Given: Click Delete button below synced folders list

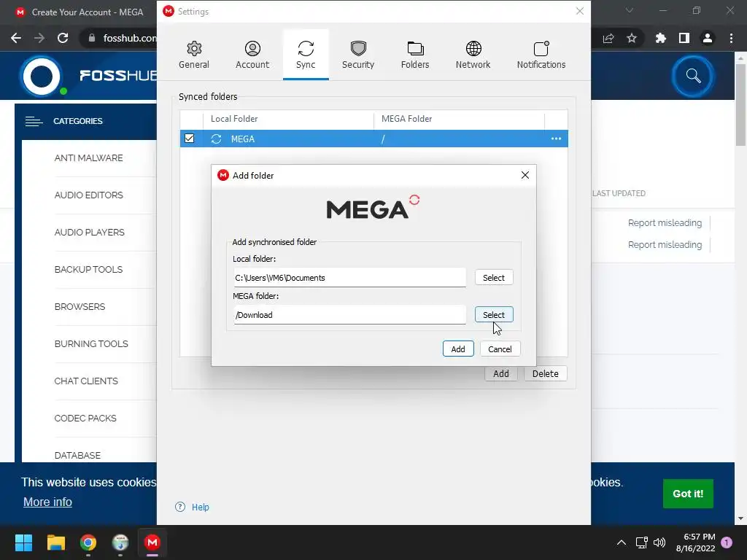Looking at the screenshot, I should coord(545,374).
